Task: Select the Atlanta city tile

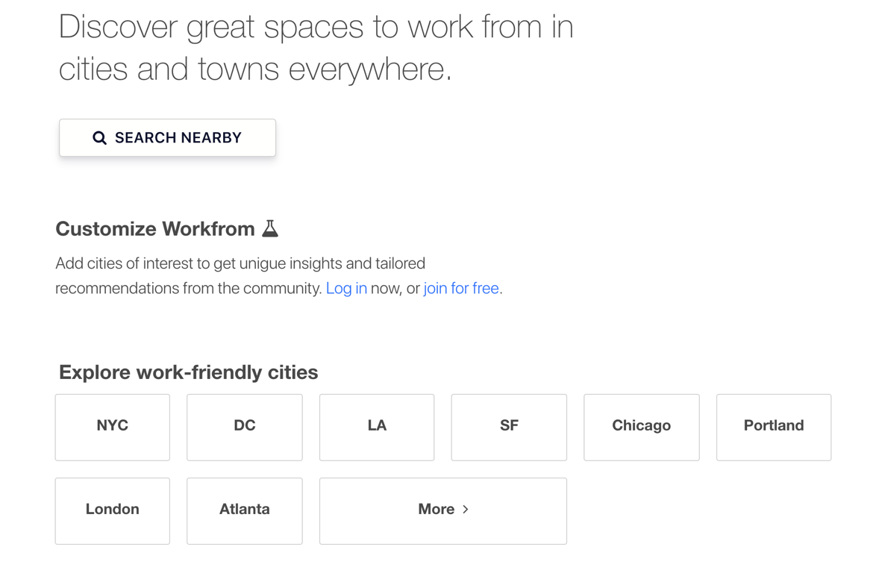Action: coord(245,511)
